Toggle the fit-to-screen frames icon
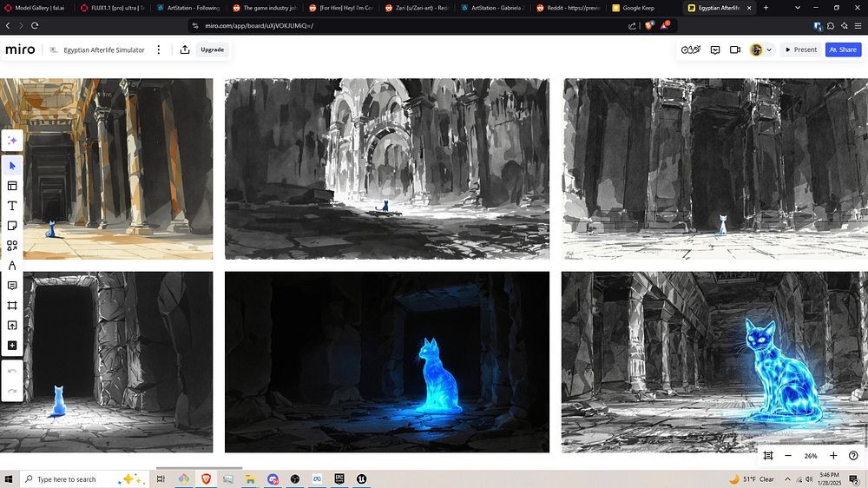The image size is (868, 488). [768, 456]
